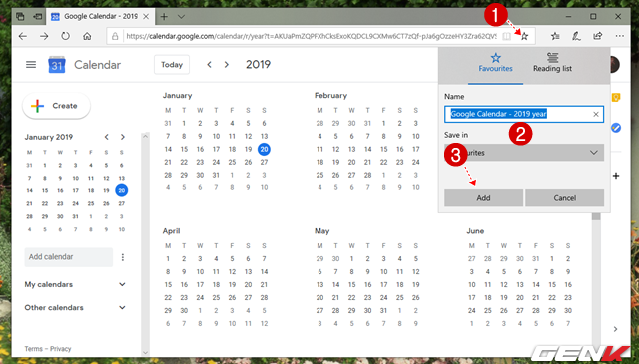
Task: Show next month in mini calendar
Action: pos(122,137)
